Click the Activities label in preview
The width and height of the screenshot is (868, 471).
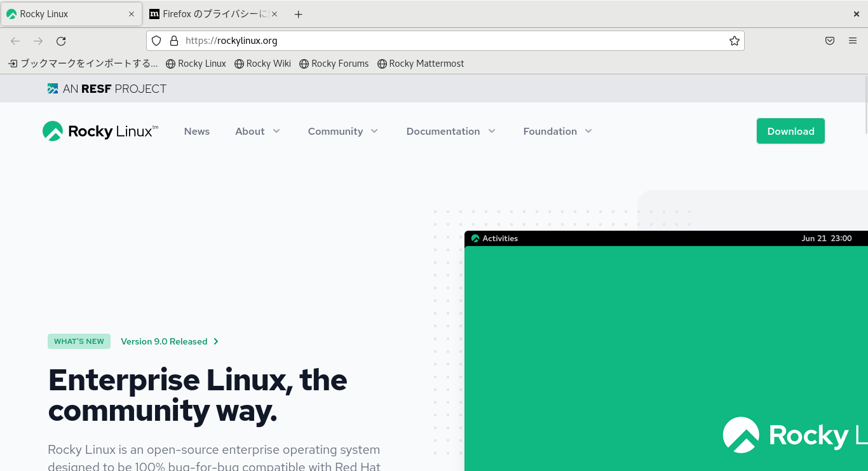point(500,238)
